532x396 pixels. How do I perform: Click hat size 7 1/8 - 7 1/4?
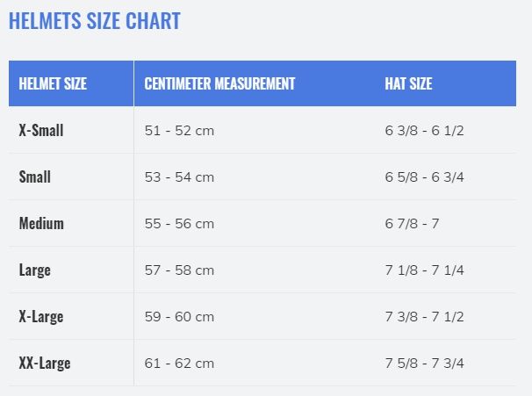click(424, 270)
